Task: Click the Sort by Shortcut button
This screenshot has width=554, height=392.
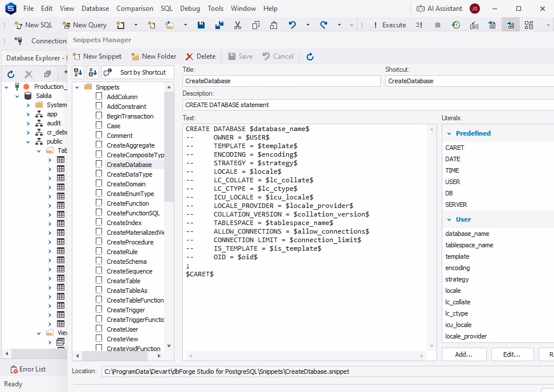Action: click(x=138, y=72)
